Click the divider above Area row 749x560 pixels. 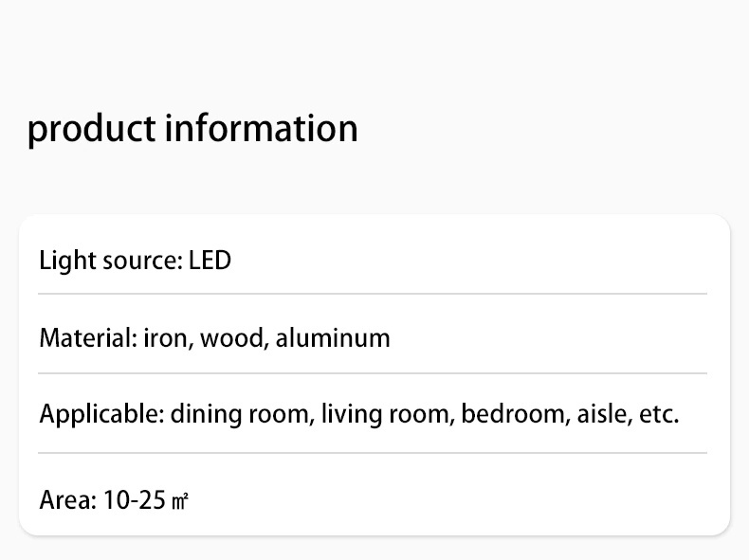pyautogui.click(x=373, y=453)
